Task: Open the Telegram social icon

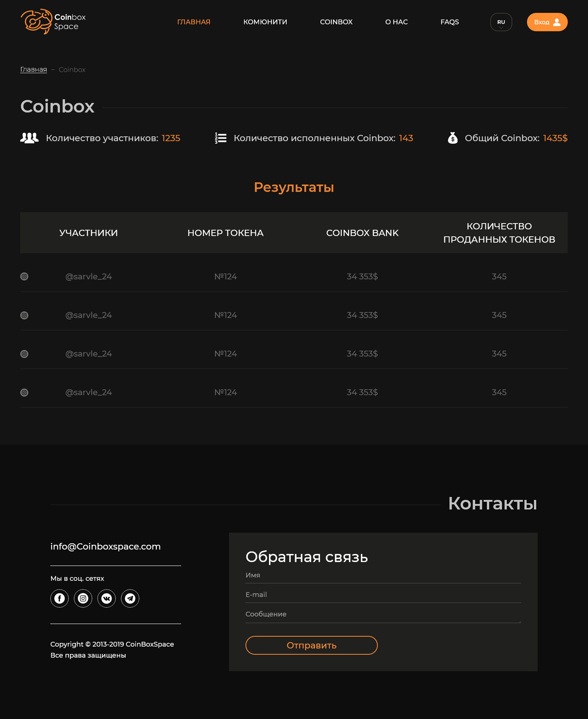Action: [130, 598]
